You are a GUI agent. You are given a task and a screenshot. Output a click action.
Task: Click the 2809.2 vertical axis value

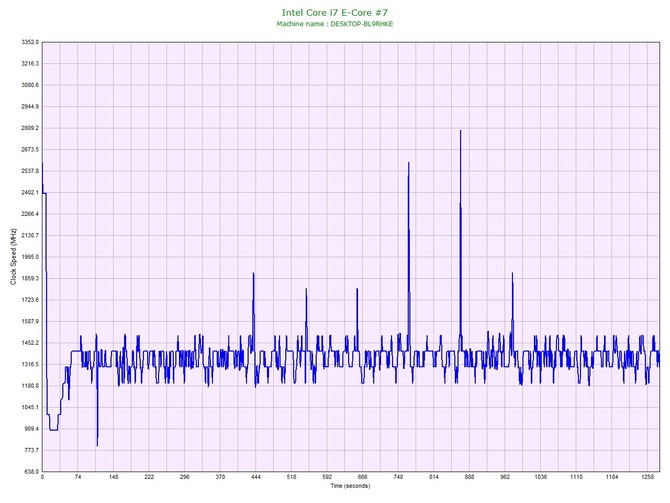pos(30,128)
